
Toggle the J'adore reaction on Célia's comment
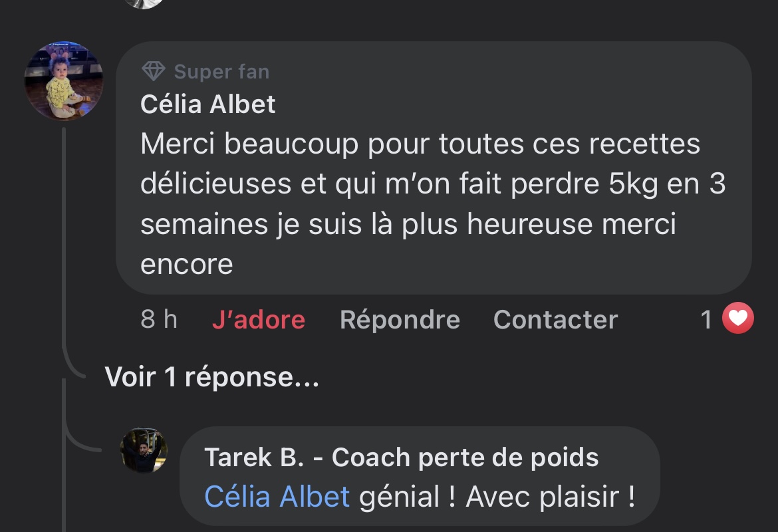(x=258, y=320)
